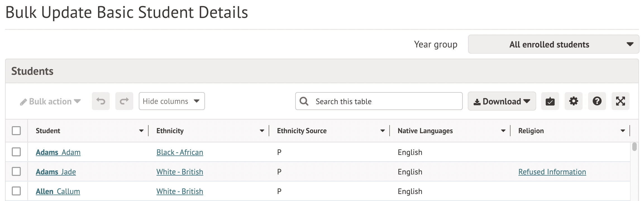This screenshot has width=644, height=201.
Task: Open the Year group dropdown
Action: (553, 44)
